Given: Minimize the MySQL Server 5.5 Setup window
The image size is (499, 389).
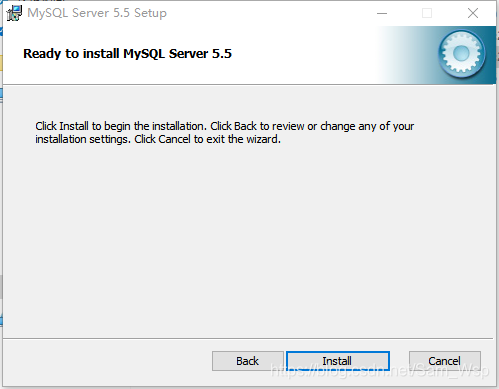Looking at the screenshot, I should click(382, 13).
